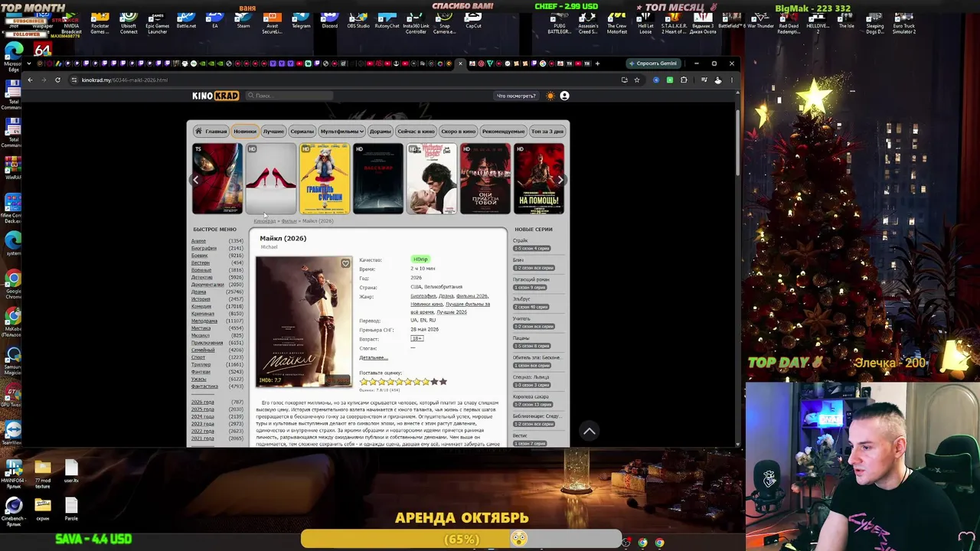Open the '2026 года' year link
The width and height of the screenshot is (980, 551).
(203, 402)
